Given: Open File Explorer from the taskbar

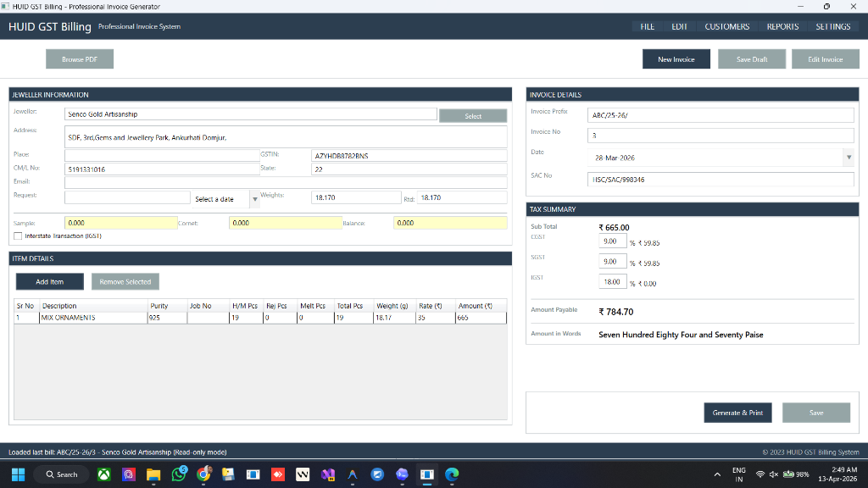Looking at the screenshot, I should 153,474.
